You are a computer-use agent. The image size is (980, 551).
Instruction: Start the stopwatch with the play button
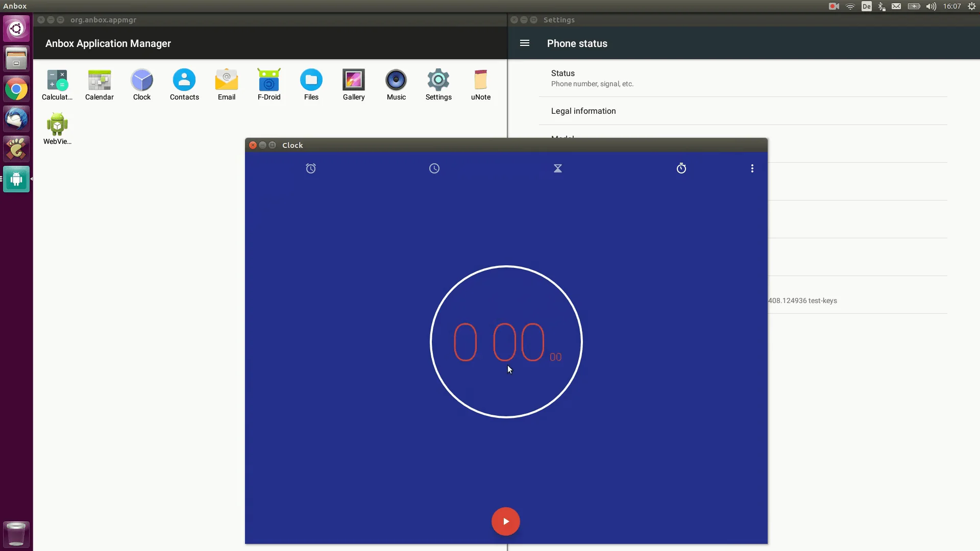(x=505, y=521)
